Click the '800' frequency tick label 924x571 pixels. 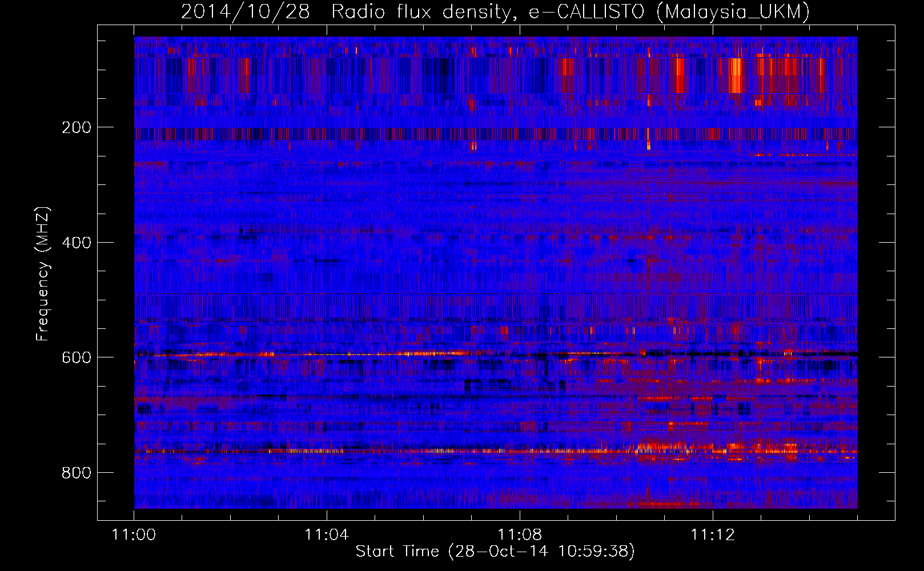77,473
